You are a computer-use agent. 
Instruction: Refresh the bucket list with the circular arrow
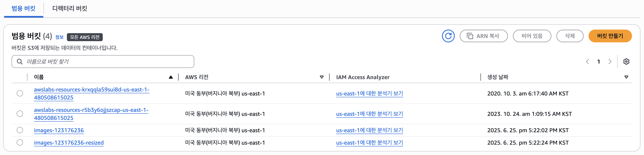(x=448, y=36)
